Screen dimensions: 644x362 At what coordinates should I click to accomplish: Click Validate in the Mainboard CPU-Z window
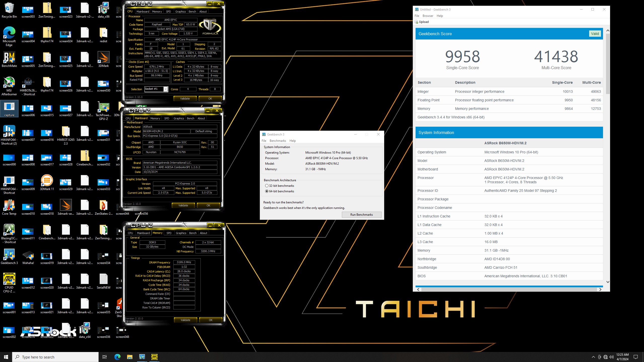click(x=183, y=205)
